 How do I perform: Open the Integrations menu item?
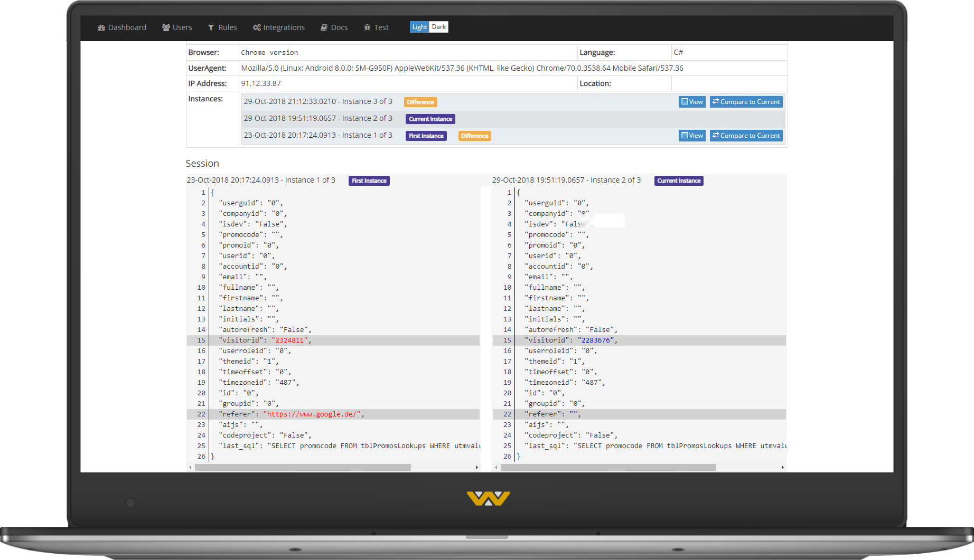click(284, 27)
